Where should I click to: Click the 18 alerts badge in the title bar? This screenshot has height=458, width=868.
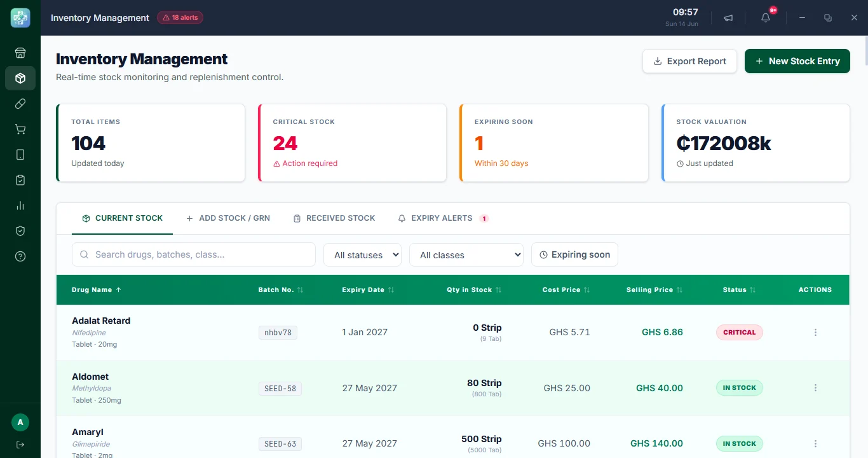180,18
